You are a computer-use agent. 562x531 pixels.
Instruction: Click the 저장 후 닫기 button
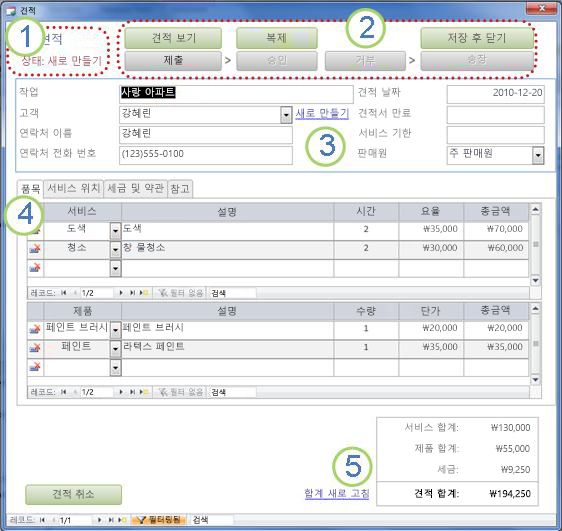(x=477, y=38)
